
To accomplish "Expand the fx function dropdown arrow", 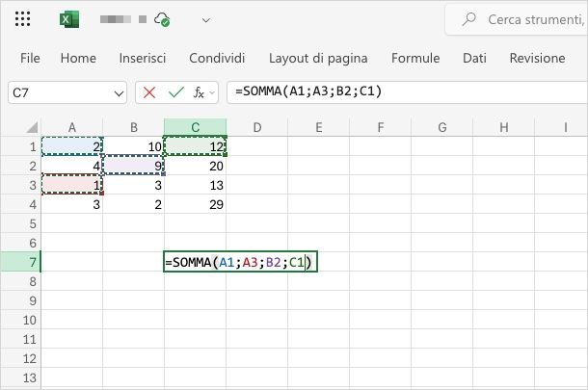I will (212, 92).
